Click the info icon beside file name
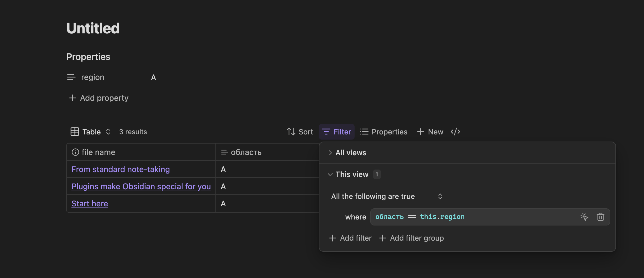The width and height of the screenshot is (644, 278). tap(75, 152)
